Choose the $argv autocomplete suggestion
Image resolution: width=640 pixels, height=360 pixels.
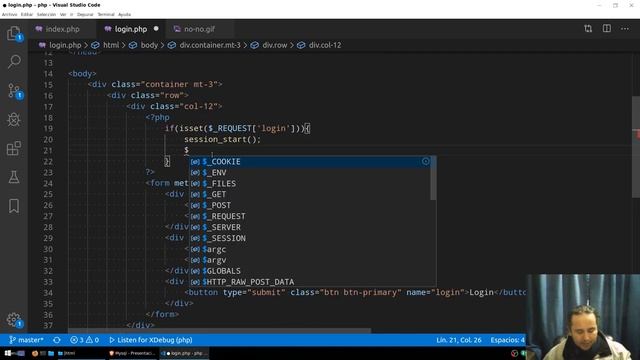click(309, 260)
